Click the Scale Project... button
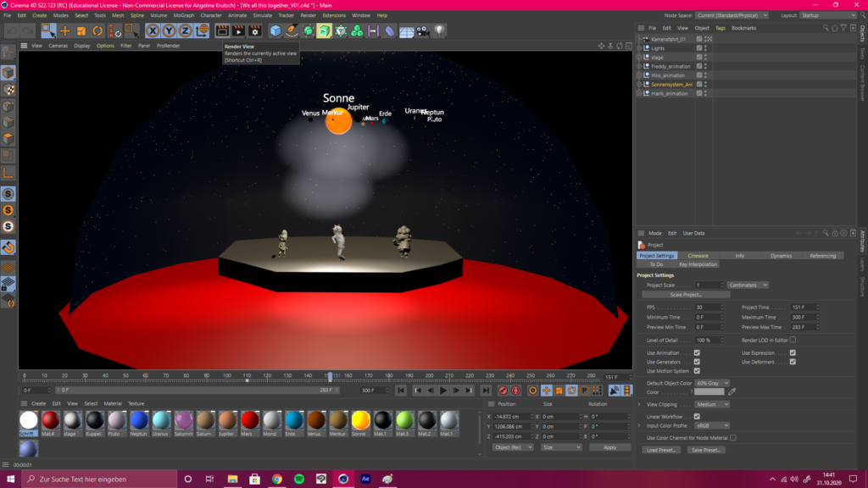Screen dimensions: 868x488 point(687,295)
